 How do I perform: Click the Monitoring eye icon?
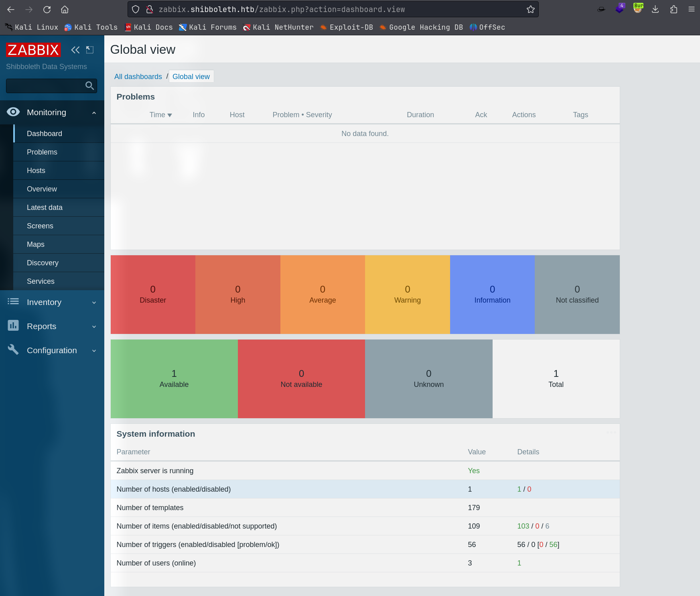click(13, 112)
